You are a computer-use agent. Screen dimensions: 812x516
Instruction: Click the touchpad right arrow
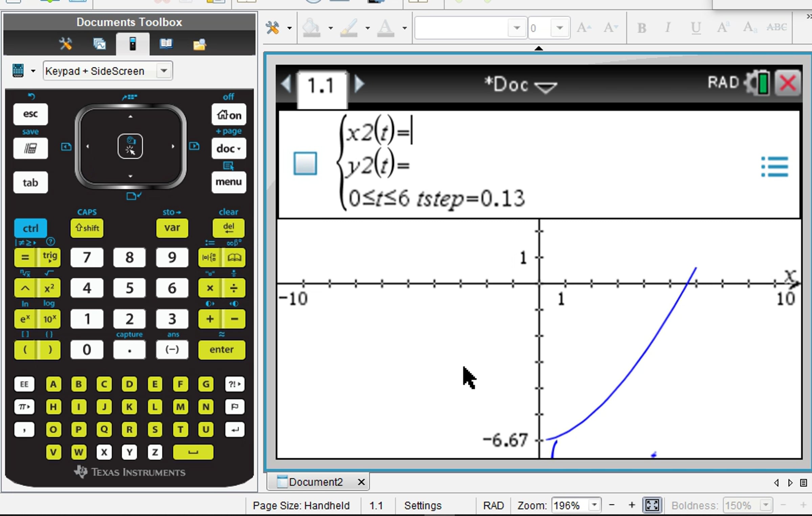click(173, 147)
